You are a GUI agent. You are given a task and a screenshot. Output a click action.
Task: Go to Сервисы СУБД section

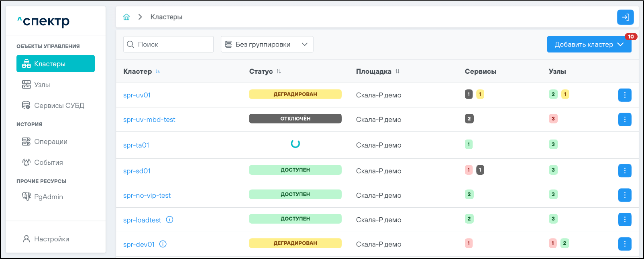click(x=59, y=105)
